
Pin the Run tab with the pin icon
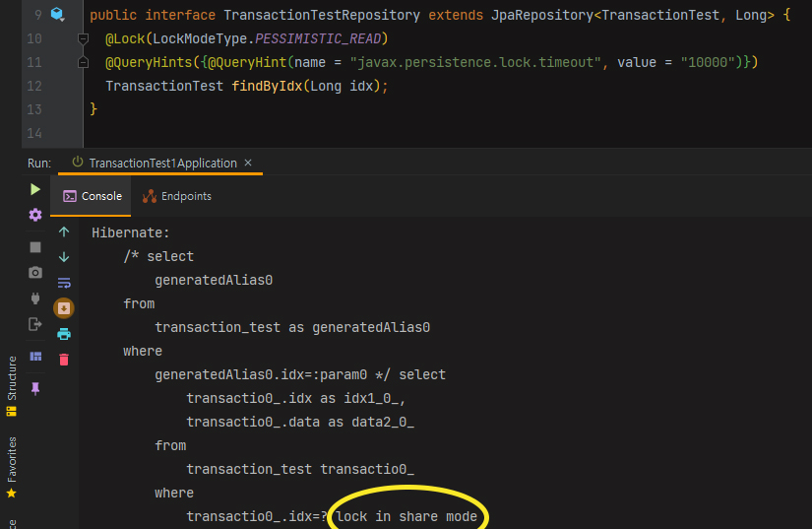[35, 388]
